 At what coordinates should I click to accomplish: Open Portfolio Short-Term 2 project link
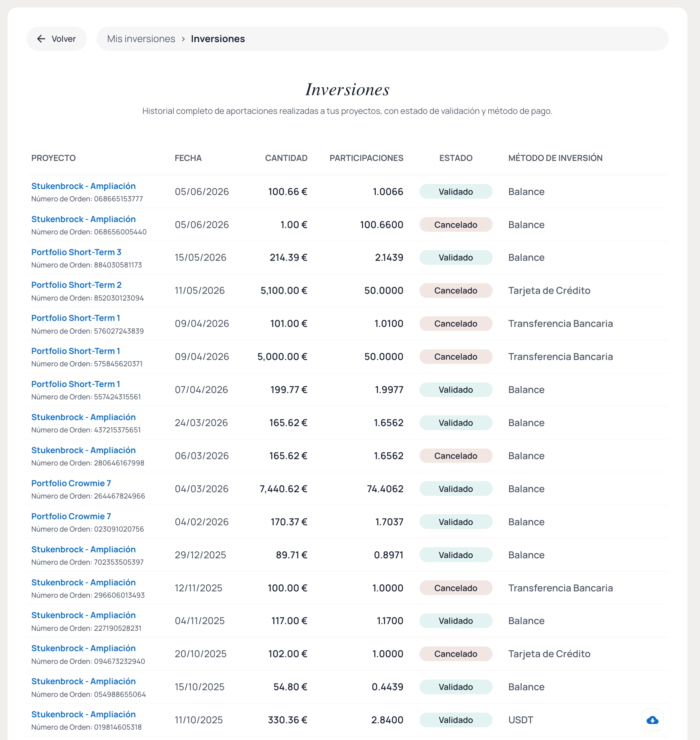(x=76, y=285)
